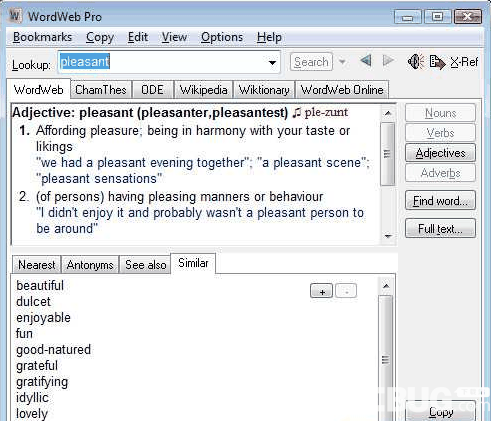Filter by Nouns button
Viewport: 491px width, 421px height.
coord(440,113)
